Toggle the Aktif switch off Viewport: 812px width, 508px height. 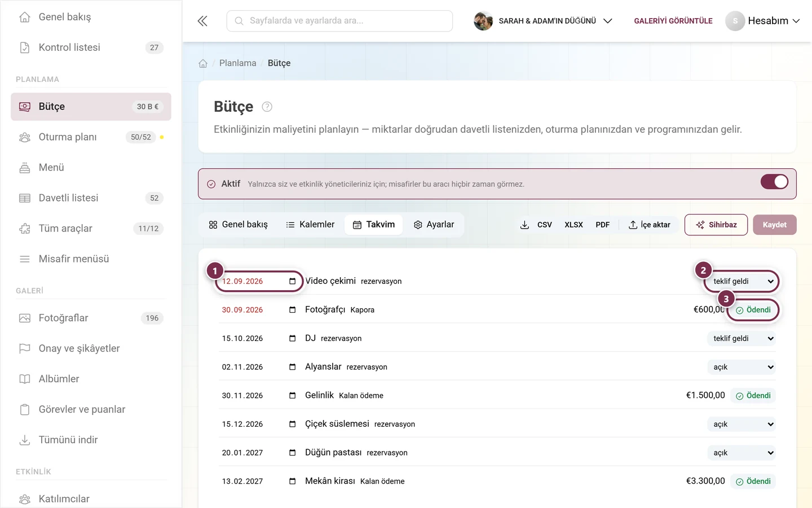774,182
